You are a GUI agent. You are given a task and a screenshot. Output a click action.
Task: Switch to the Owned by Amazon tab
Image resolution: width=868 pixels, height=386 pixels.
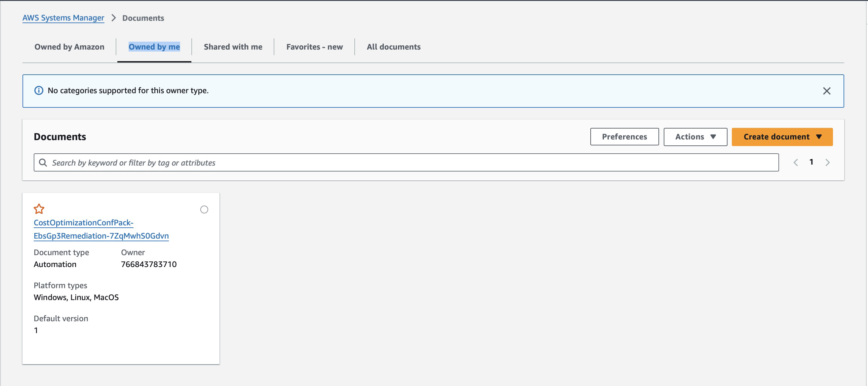(x=69, y=47)
